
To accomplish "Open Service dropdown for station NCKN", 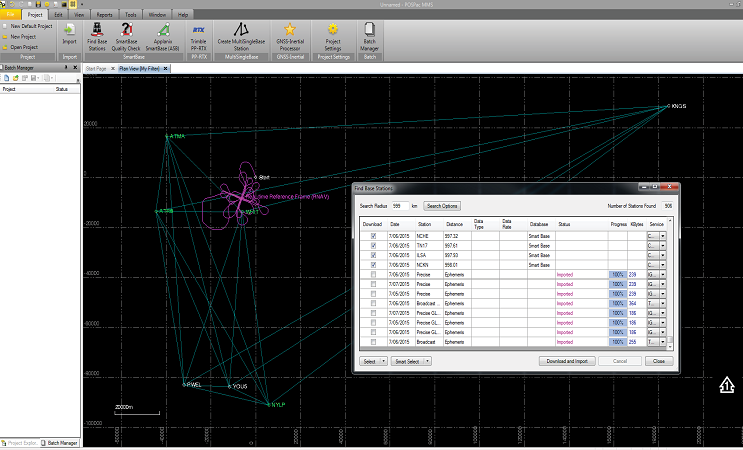I will point(663,265).
